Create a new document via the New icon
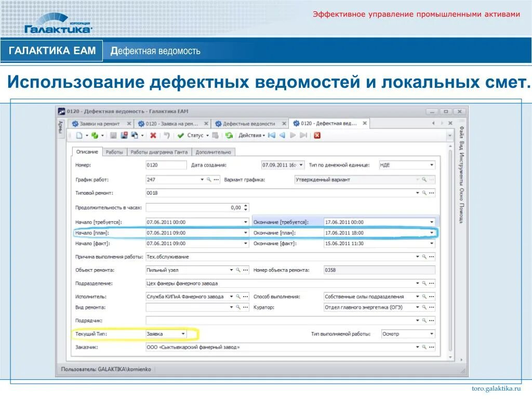This screenshot has height=399, width=532. click(78, 136)
